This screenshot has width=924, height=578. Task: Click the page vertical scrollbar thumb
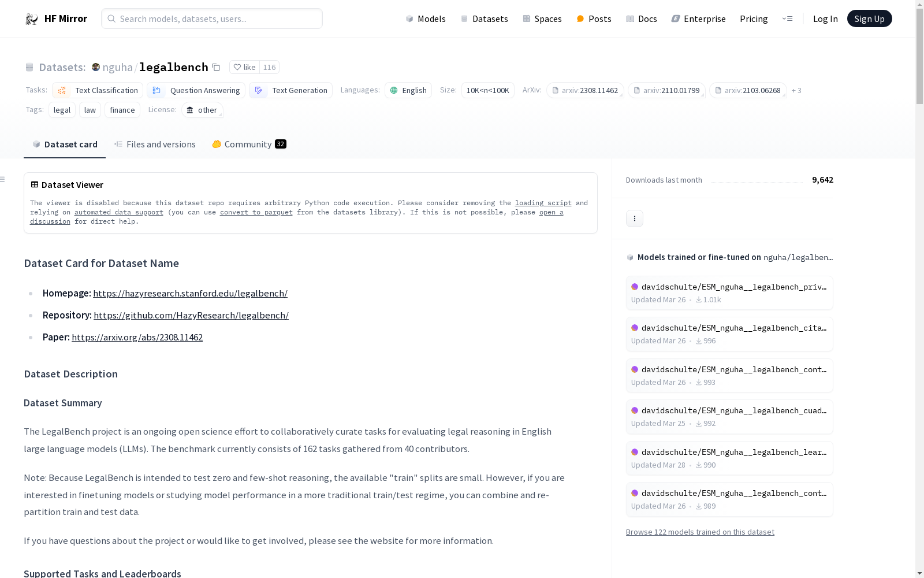pyautogui.click(x=919, y=57)
